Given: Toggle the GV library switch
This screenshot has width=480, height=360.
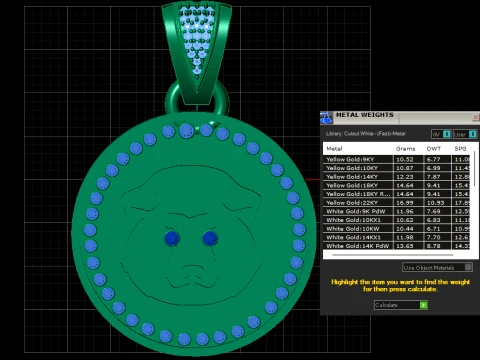Looking at the screenshot, I should [441, 134].
